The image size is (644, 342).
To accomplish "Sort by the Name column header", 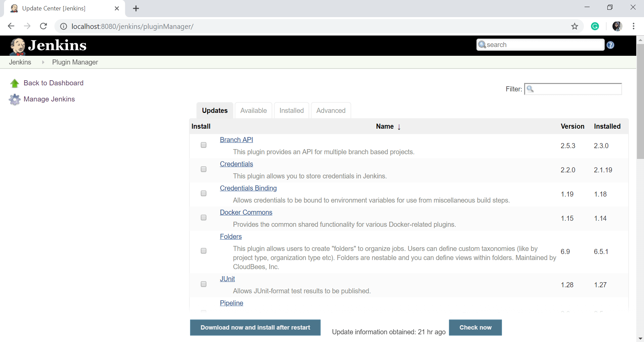I will pos(385,126).
